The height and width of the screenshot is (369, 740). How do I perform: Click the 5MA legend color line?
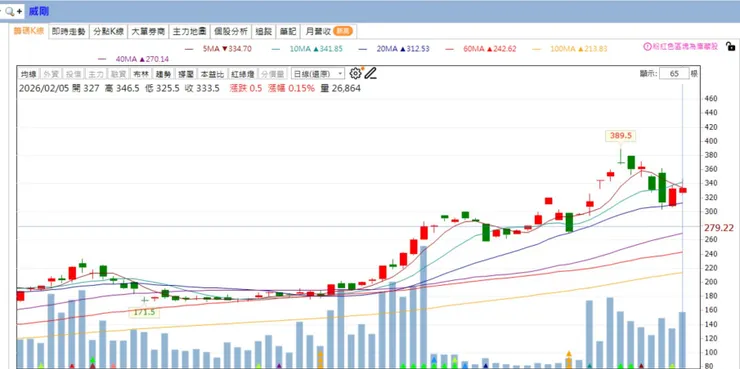pos(189,49)
